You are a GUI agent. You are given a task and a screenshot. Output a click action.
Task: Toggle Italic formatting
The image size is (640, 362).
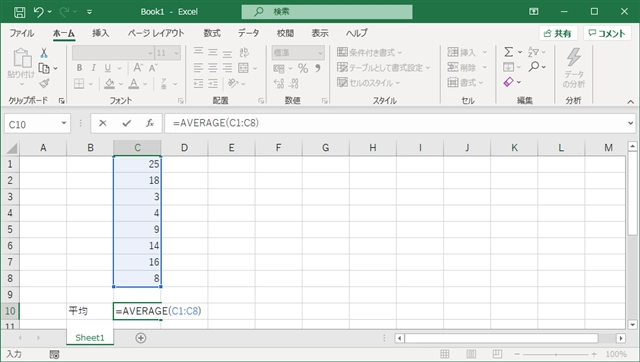[x=93, y=68]
